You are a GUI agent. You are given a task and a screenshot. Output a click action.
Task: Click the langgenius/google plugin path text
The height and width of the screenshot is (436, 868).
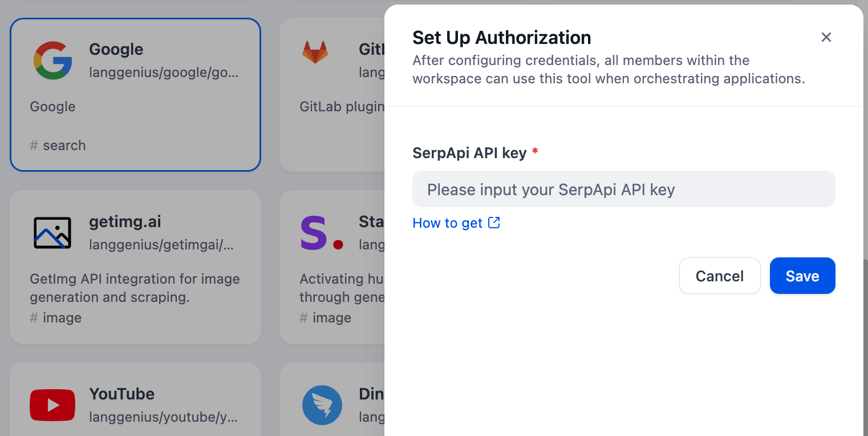point(164,72)
